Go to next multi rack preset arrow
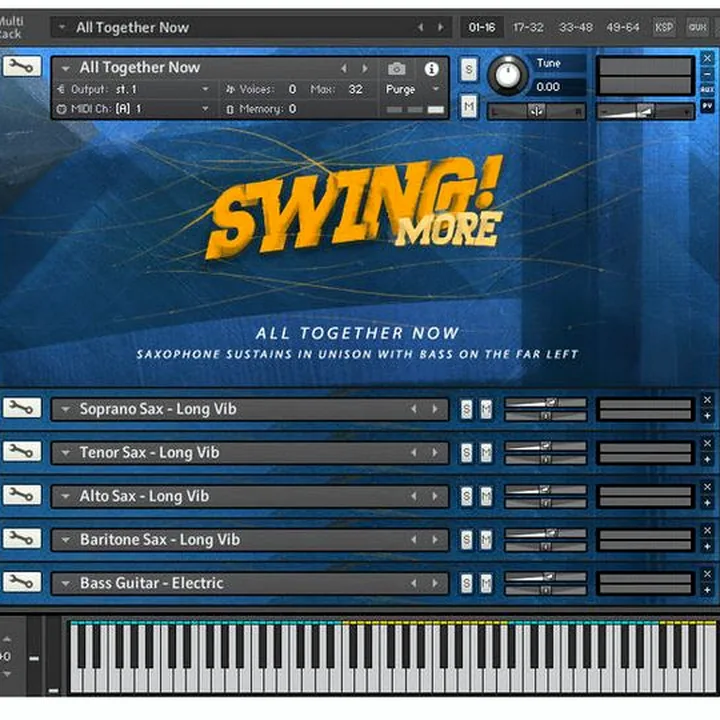The image size is (720, 720). 440,28
